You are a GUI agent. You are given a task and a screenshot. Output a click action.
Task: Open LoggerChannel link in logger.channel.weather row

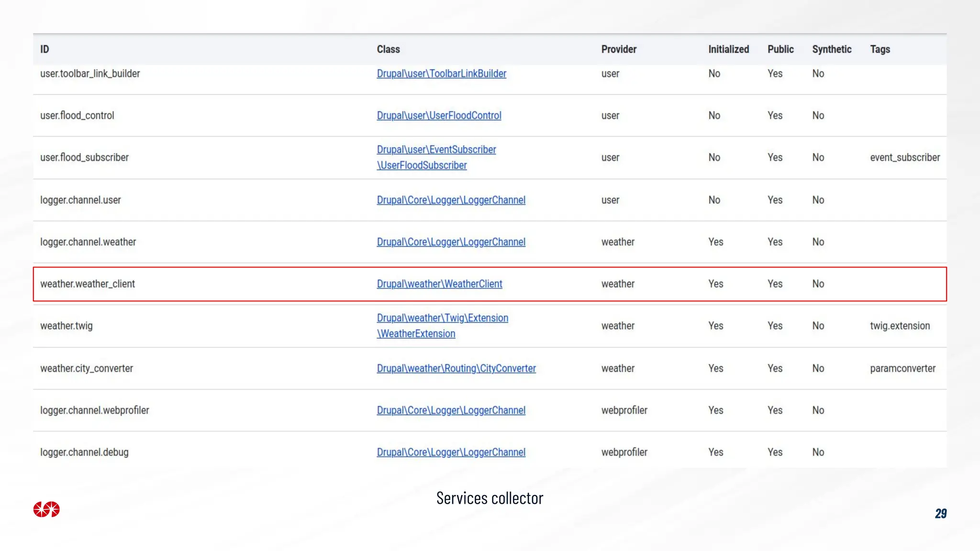point(451,242)
